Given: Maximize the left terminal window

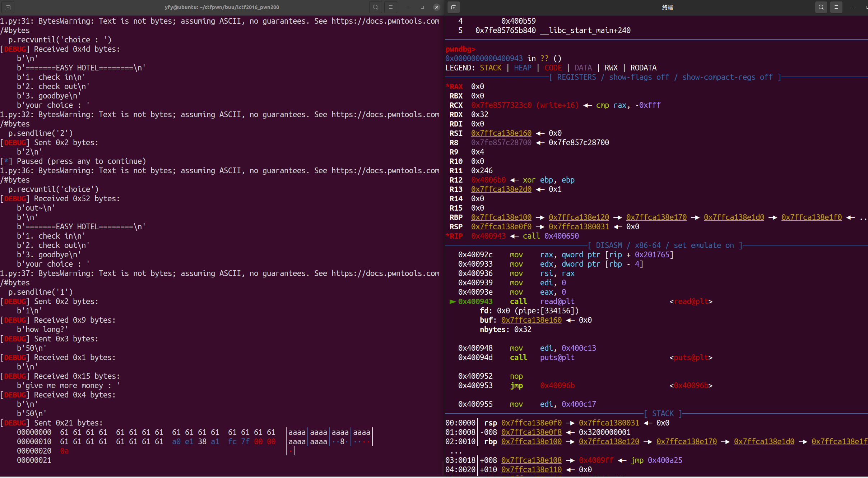Looking at the screenshot, I should (422, 7).
